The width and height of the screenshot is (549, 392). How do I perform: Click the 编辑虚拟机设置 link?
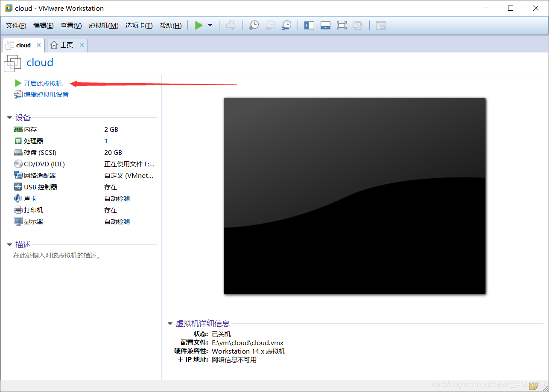[x=46, y=95]
